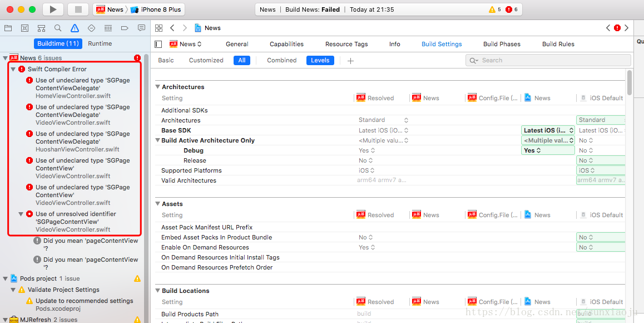The height and width of the screenshot is (323, 644).
Task: Add a build setting with plus button
Action: pos(350,61)
